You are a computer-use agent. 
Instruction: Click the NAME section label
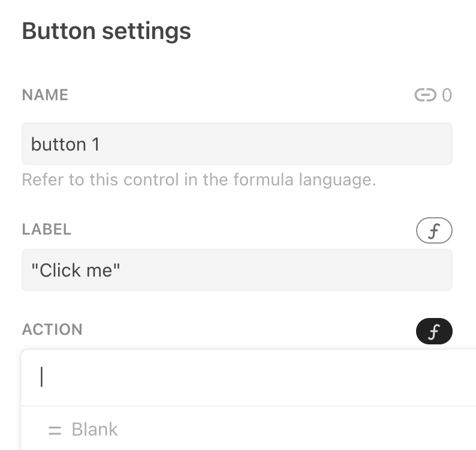tap(45, 95)
